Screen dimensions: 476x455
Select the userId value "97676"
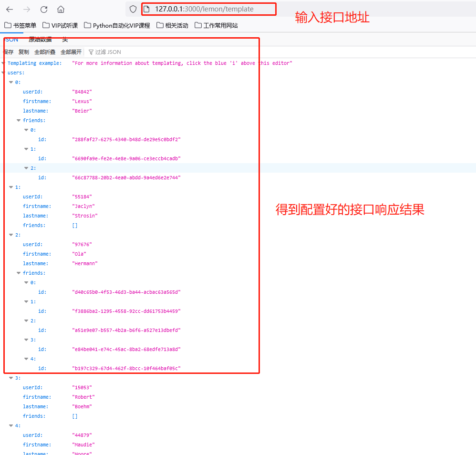click(x=82, y=244)
